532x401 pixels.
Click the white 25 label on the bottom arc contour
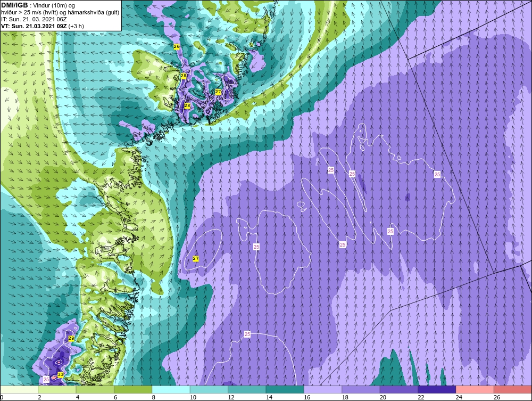click(x=247, y=334)
